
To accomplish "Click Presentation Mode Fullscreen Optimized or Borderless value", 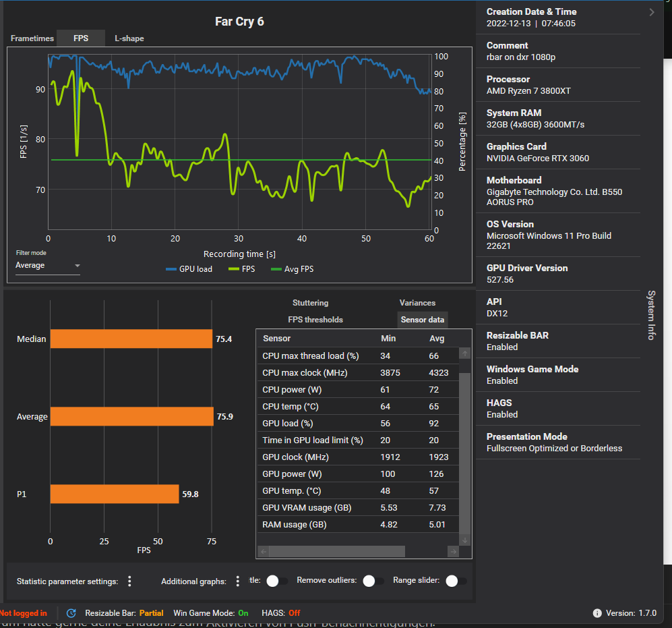I will click(x=554, y=449).
